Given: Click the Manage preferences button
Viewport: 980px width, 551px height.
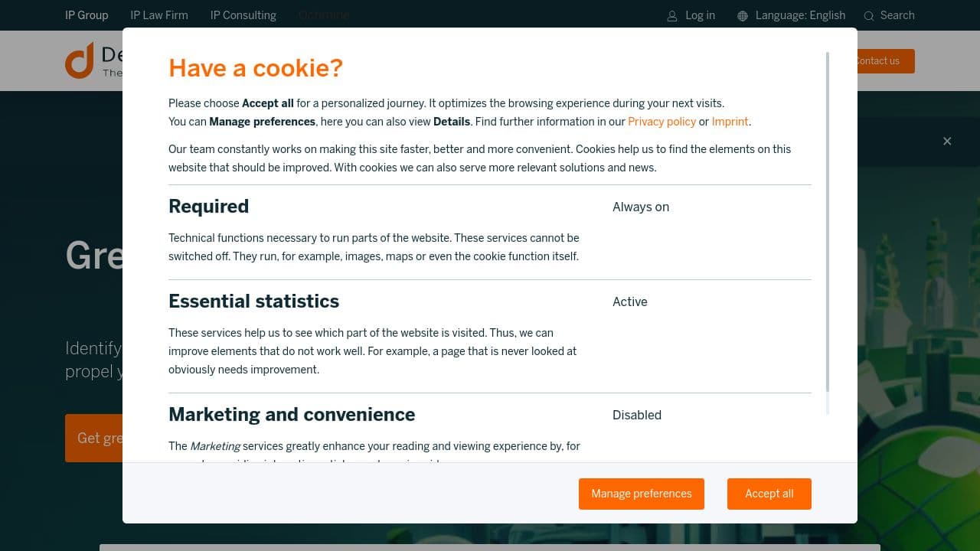Looking at the screenshot, I should click(642, 494).
